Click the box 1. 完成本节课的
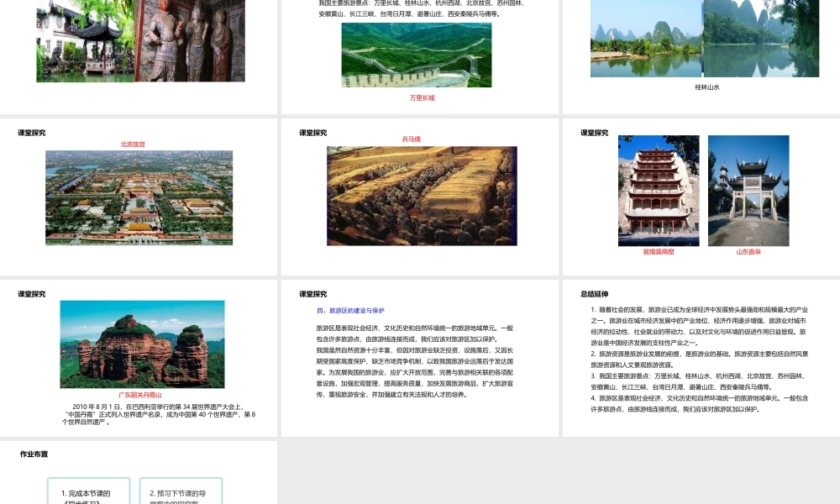The width and height of the screenshot is (840, 504). pos(89,491)
